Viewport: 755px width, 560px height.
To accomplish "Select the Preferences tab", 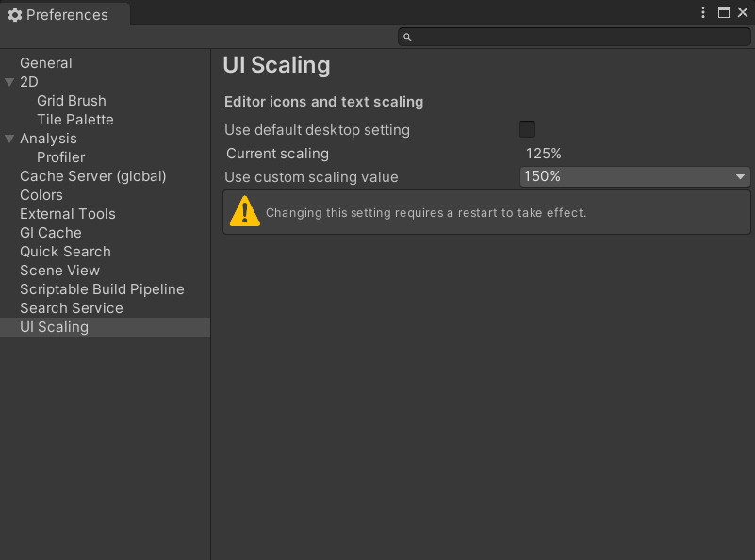I will coord(58,15).
